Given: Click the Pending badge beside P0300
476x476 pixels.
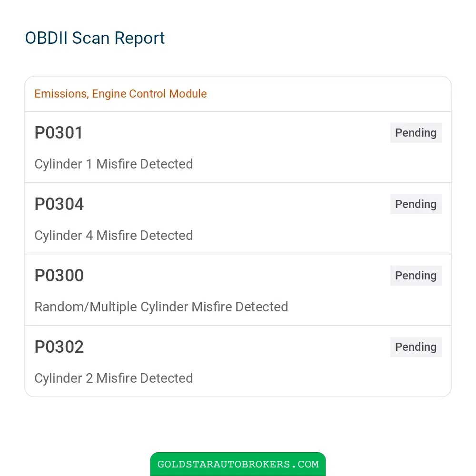Looking at the screenshot, I should coord(416,275).
